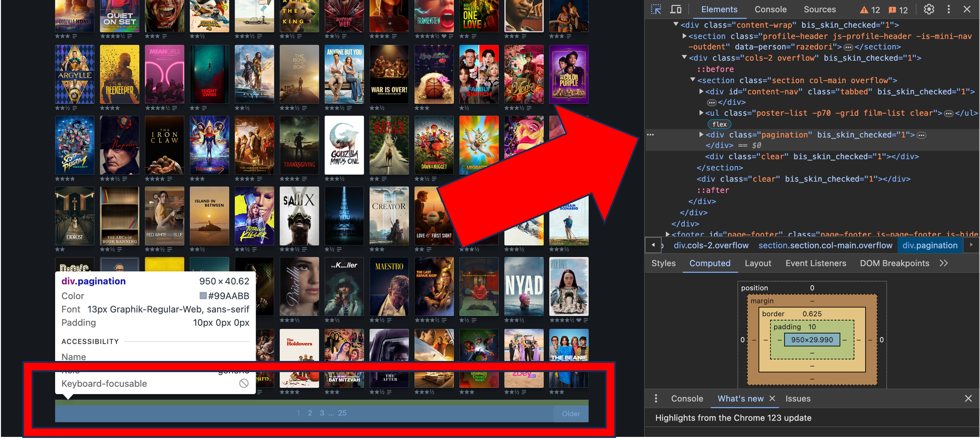This screenshot has height=439, width=980.
Task: Select the Inspect element picker icon
Action: click(656, 9)
